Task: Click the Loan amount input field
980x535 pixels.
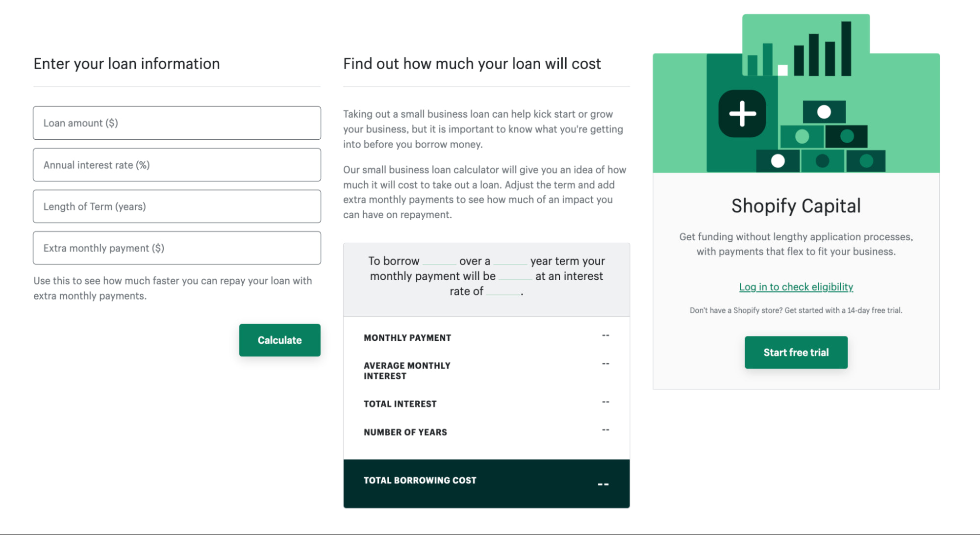Action: (176, 123)
